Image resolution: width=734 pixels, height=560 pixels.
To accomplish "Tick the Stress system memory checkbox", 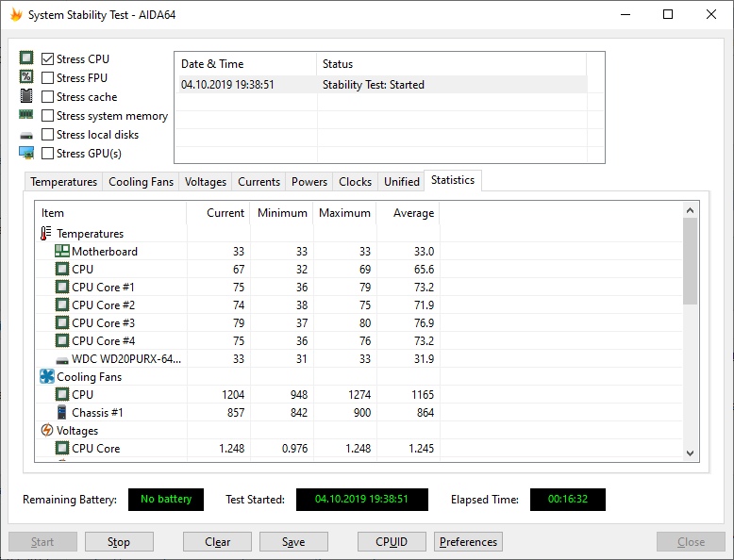I will tap(47, 116).
